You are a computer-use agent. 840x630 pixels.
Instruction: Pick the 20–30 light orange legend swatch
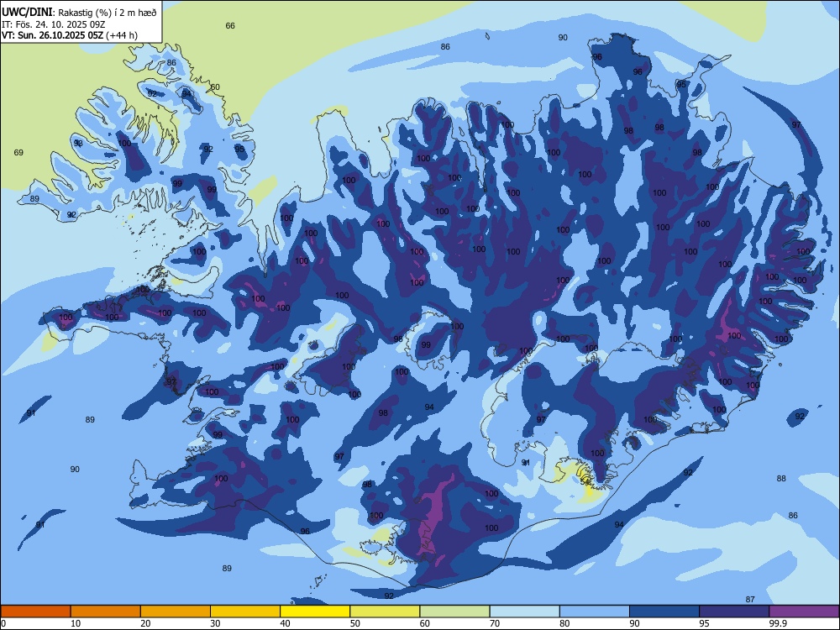(x=176, y=612)
